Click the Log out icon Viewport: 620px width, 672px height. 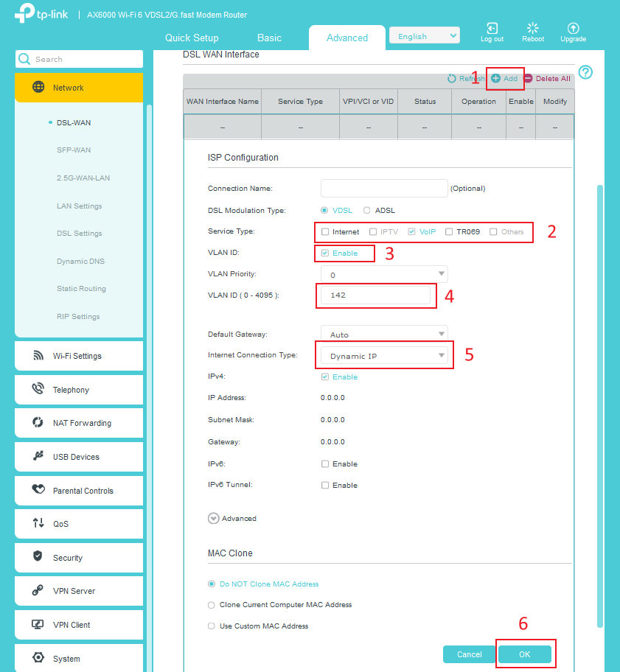[492, 29]
